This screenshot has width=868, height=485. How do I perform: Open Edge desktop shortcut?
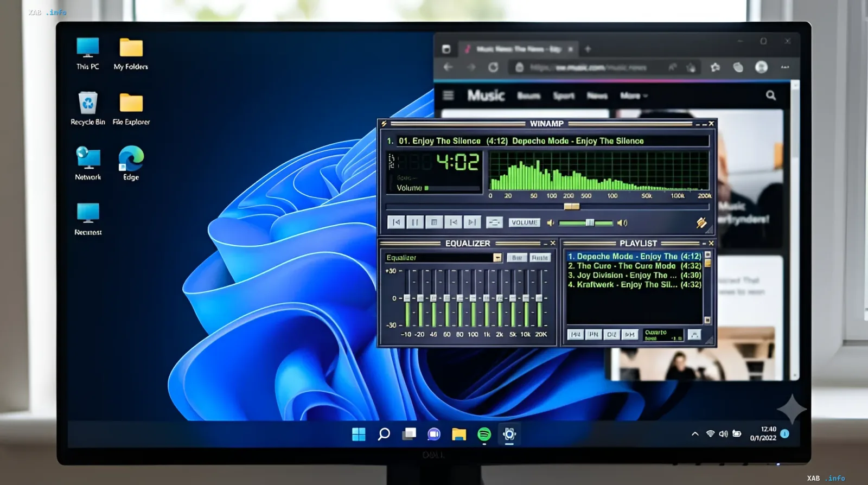click(x=131, y=163)
